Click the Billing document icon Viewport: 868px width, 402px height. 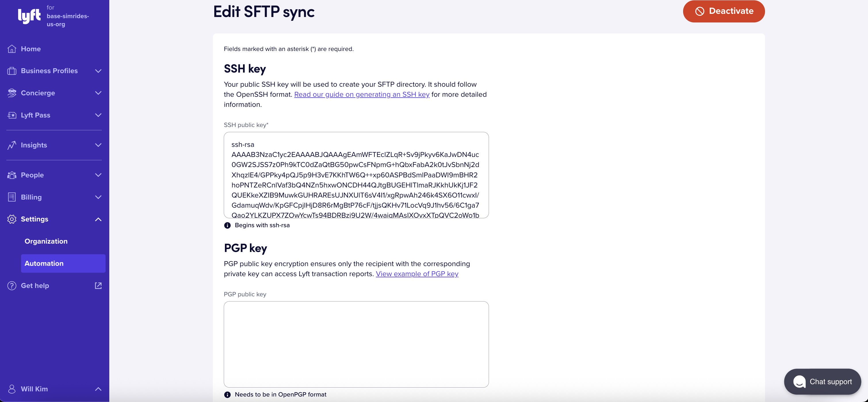12,197
